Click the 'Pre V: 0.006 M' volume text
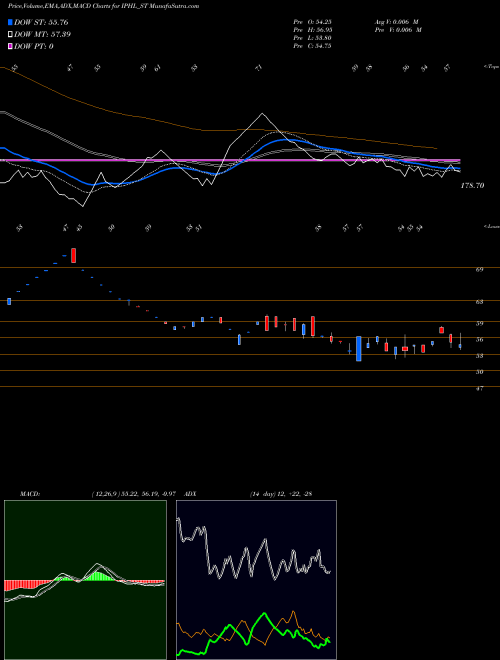 (x=397, y=30)
